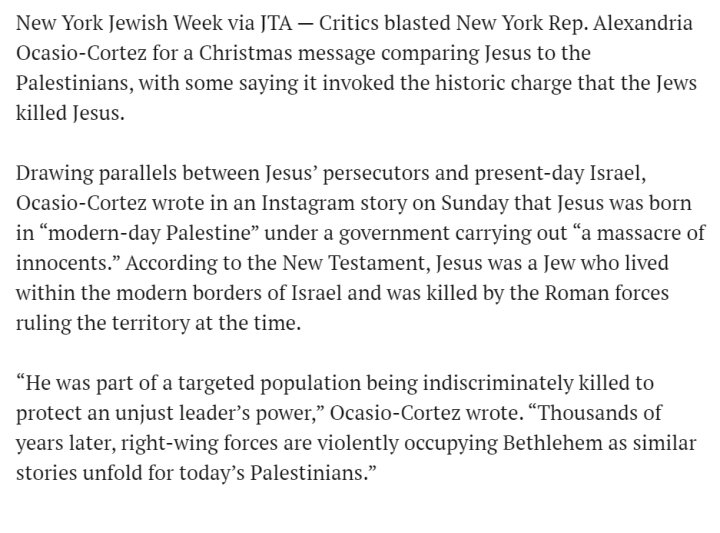Image resolution: width=720 pixels, height=533 pixels.
Task: Click the phrase "a massacre of"
Action: [643, 233]
